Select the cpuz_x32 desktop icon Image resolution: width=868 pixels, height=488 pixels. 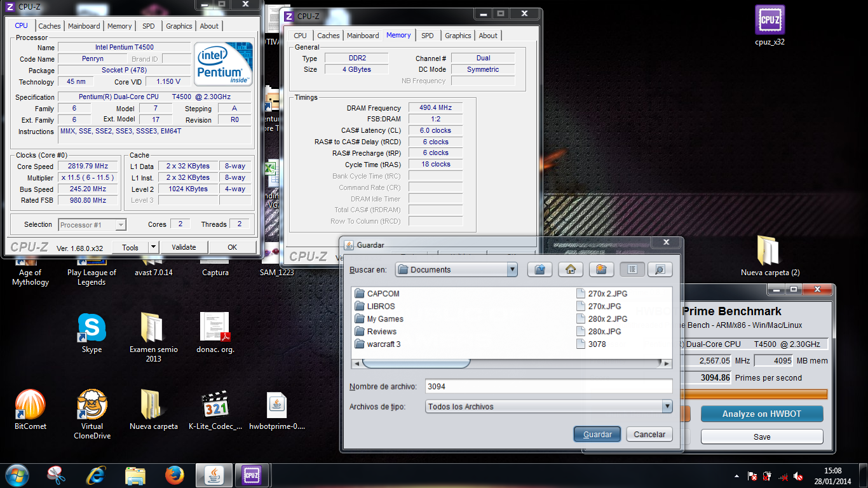(x=770, y=25)
